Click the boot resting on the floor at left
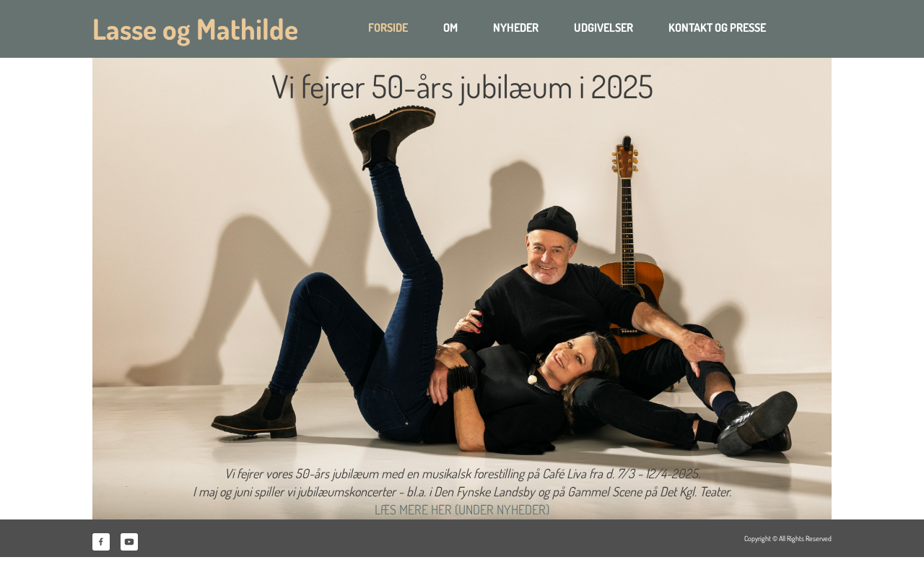Screen dimensions: 924x578 click(255, 414)
